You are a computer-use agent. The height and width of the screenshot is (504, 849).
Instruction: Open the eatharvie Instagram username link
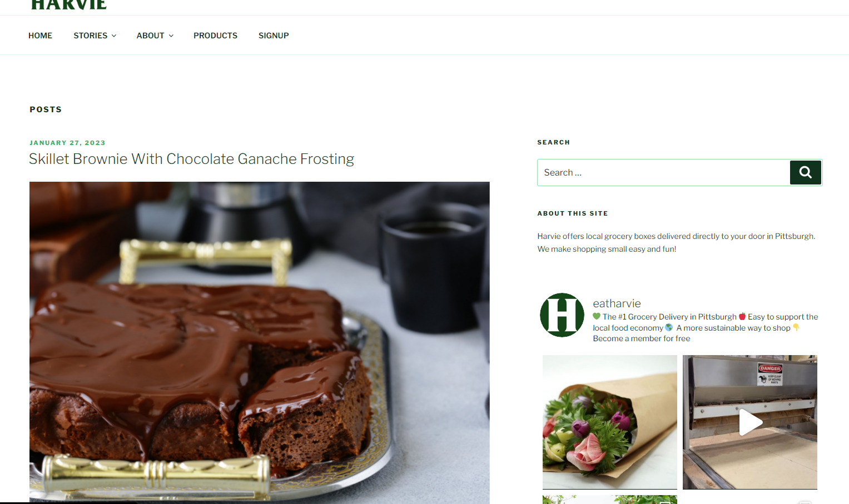click(x=617, y=303)
